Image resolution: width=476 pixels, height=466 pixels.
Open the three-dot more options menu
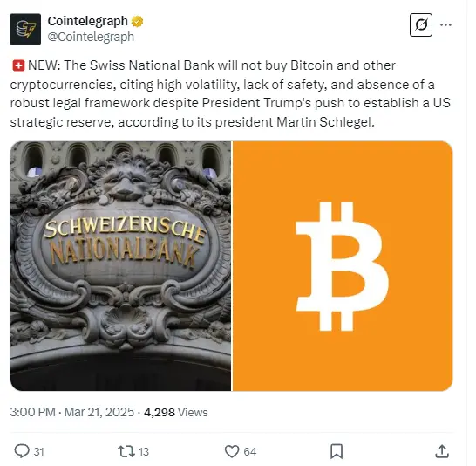(x=445, y=25)
